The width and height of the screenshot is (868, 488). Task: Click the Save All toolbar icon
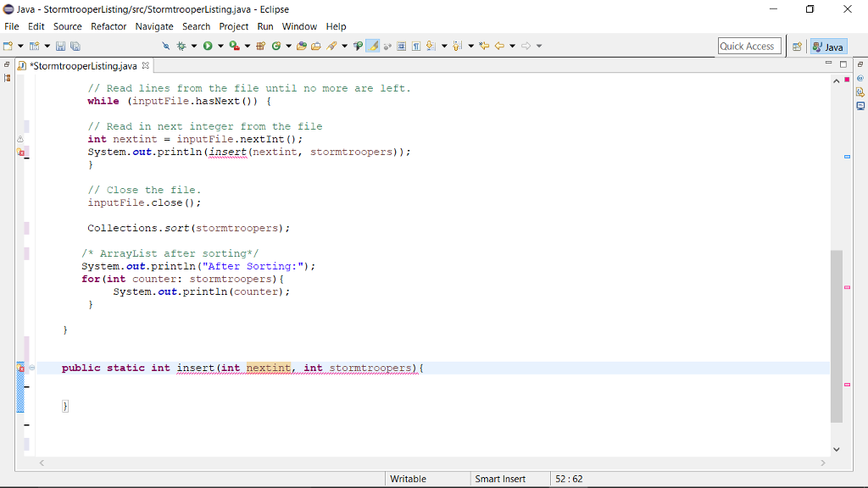click(75, 46)
